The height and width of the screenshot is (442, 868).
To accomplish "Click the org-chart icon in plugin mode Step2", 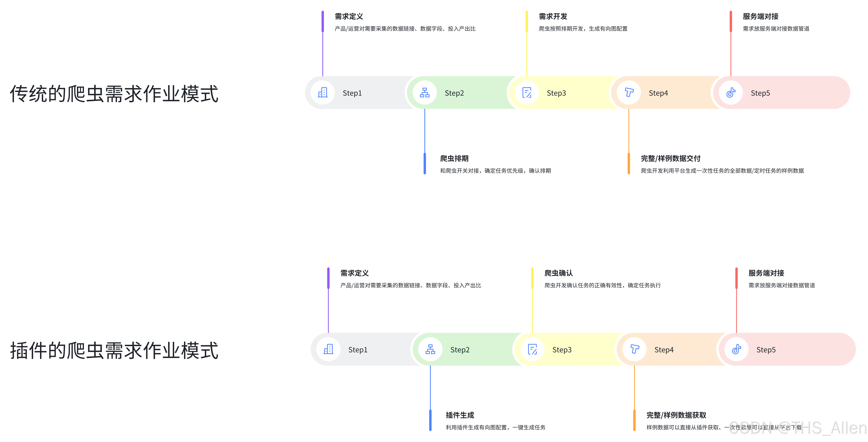I will coord(430,349).
